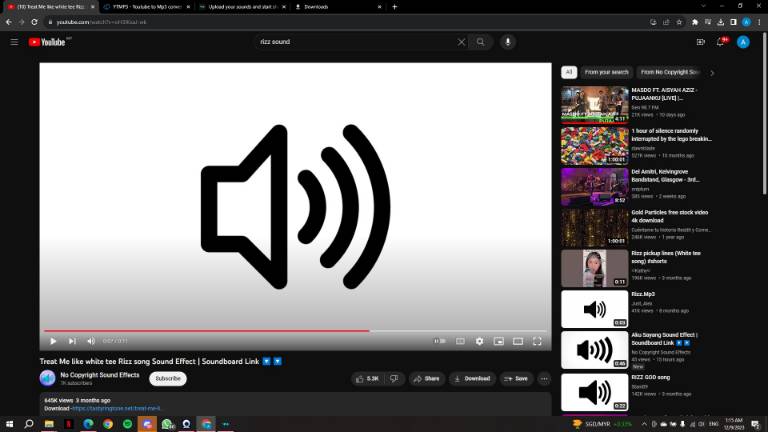Open No Copyright Sound Effects channel avatar
768x432 pixels.
click(x=48, y=378)
